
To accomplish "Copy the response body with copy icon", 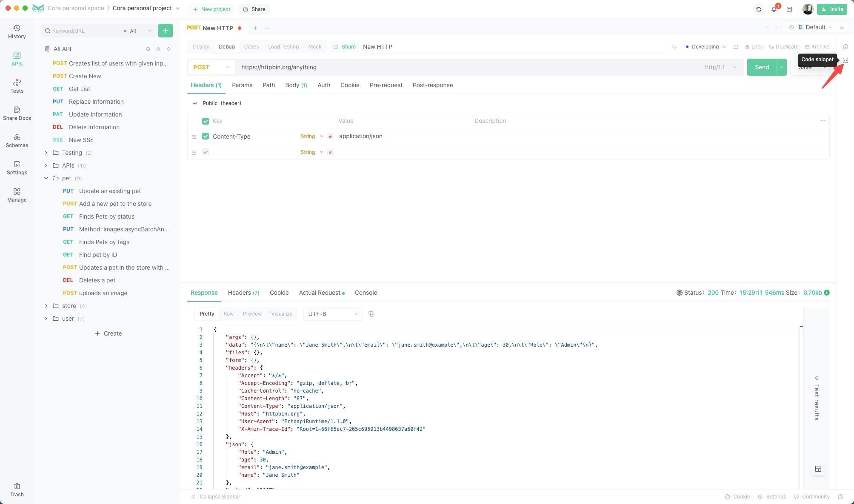I will tap(371, 314).
